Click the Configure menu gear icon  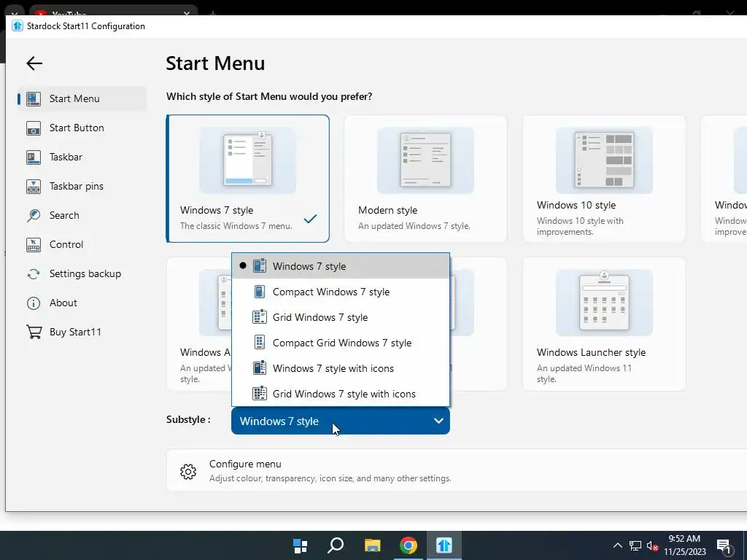[188, 472]
